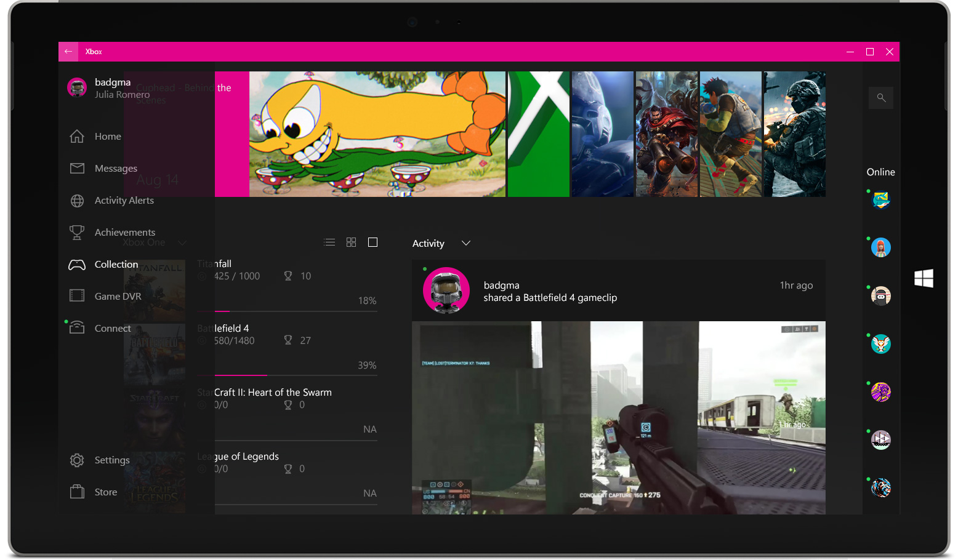
Task: Select the League of Legends game thumbnail
Action: 155,482
